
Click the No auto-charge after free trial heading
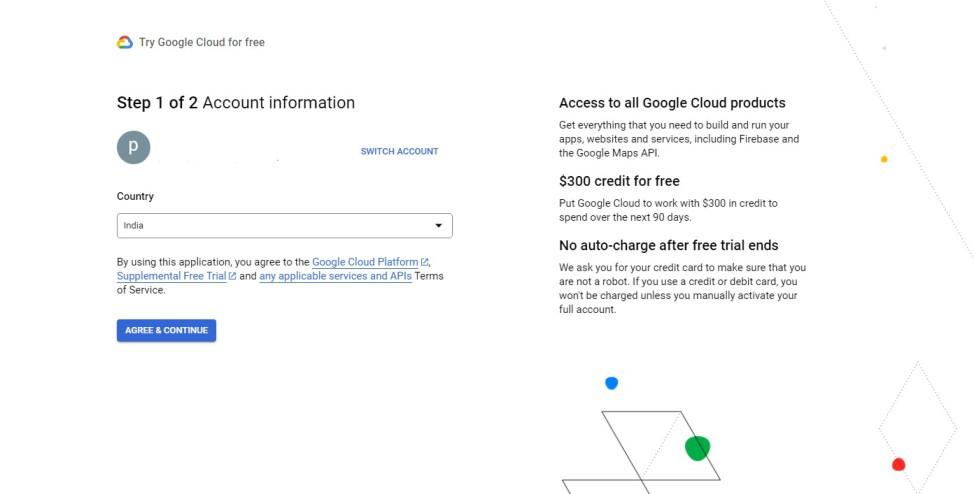click(668, 245)
